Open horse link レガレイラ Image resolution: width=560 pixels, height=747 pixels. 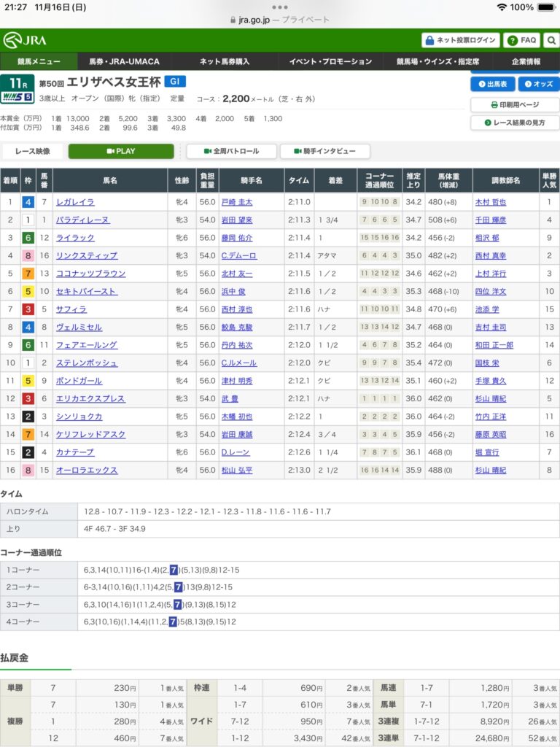tap(76, 202)
